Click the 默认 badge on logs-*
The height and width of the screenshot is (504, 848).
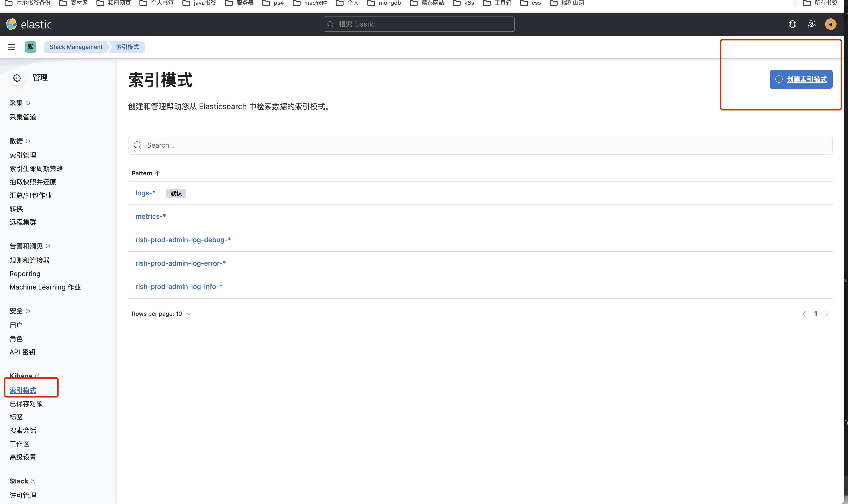click(176, 193)
